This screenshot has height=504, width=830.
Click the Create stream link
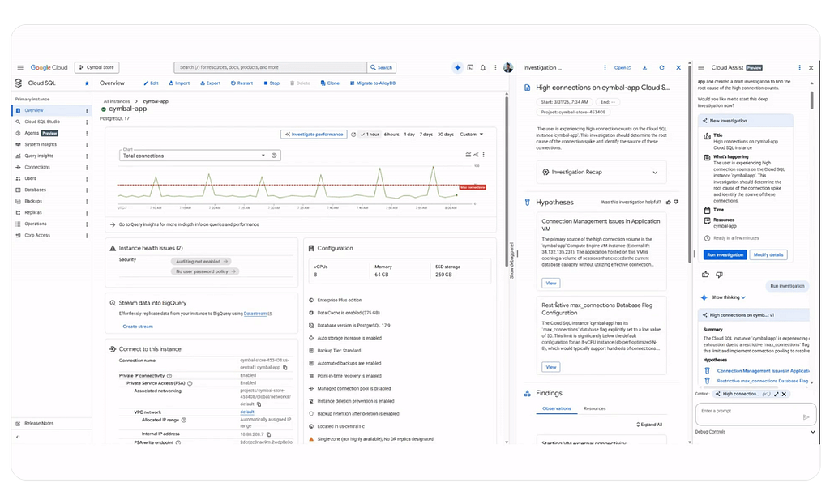coord(138,326)
